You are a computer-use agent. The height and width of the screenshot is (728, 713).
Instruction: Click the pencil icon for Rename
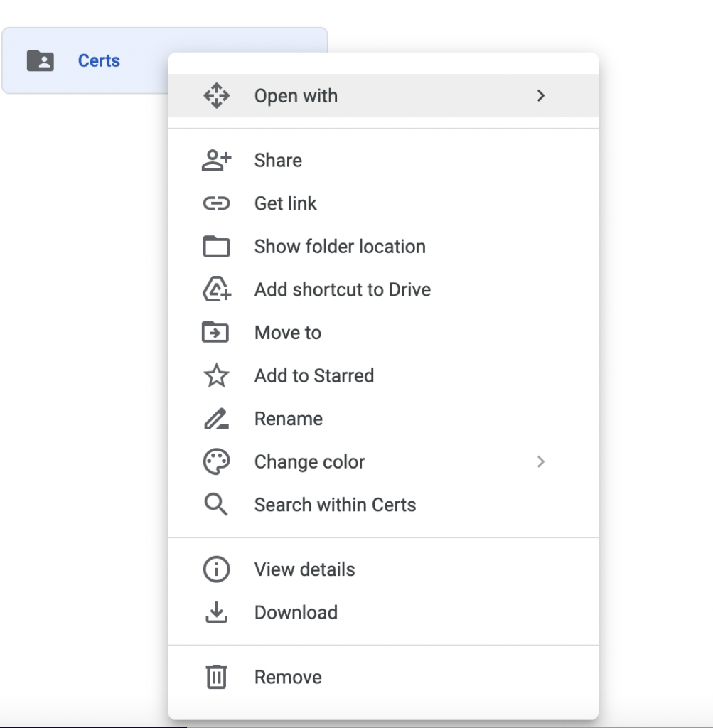216,418
